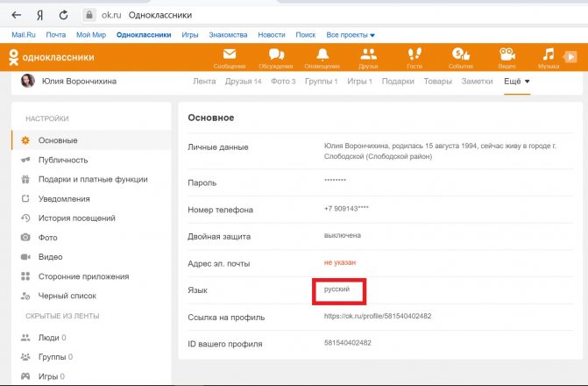Click the profile link https://ok.ru/profile/581540402482
588x386 pixels.
tap(378, 316)
